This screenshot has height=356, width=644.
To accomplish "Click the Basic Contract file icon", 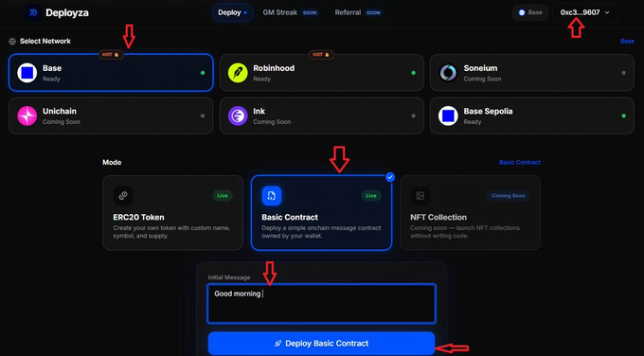I will (272, 196).
